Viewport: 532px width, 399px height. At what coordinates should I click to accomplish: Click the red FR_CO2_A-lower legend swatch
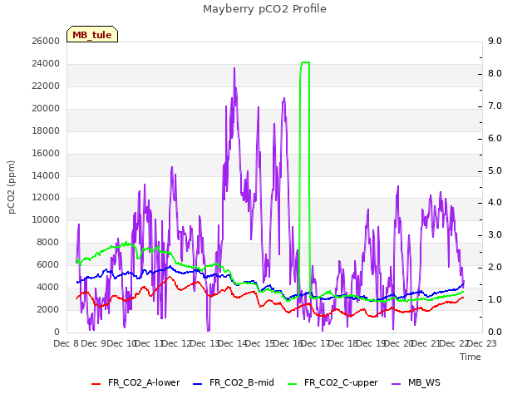click(x=96, y=384)
